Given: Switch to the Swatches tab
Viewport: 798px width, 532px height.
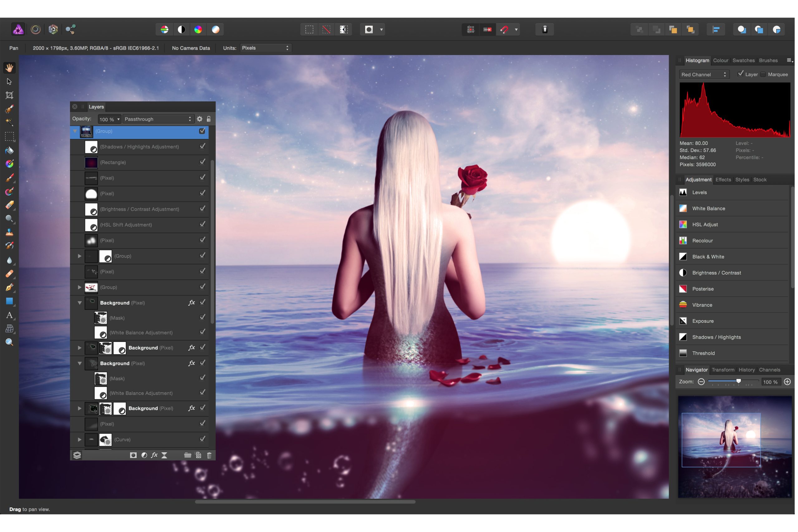Looking at the screenshot, I should pyautogui.click(x=743, y=60).
